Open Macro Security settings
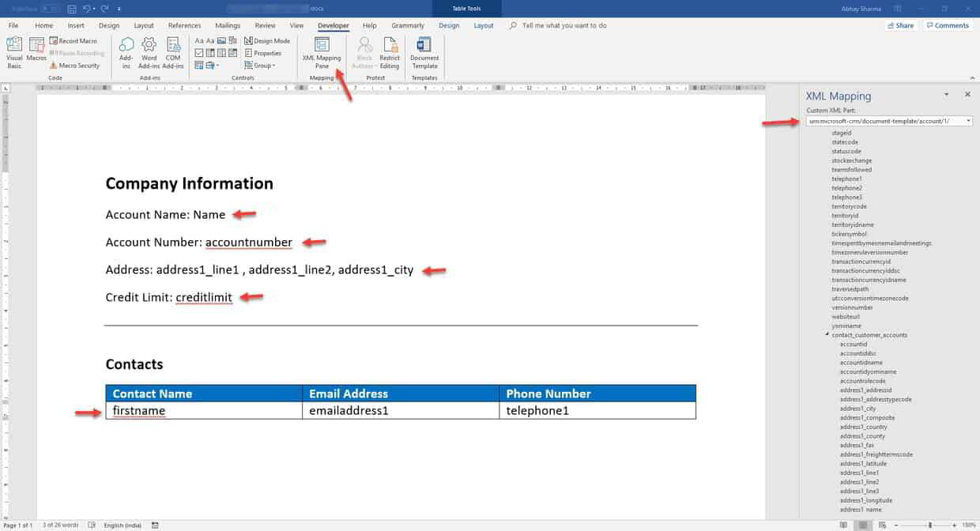The image size is (980, 531). (76, 66)
